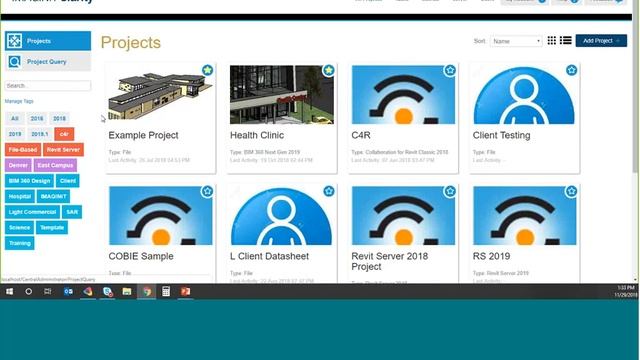Viewport: 640px width, 360px height.
Task: Click the taskbar clock and date
Action: click(626, 291)
